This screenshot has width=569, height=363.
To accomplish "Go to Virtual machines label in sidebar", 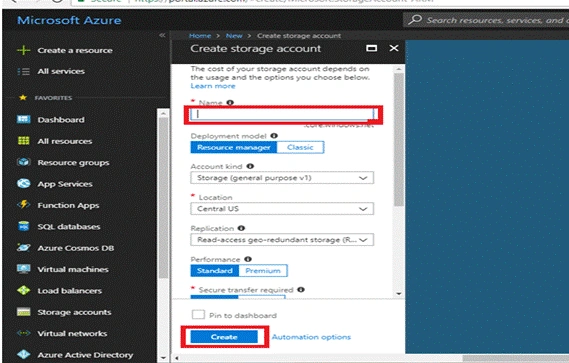I will tap(73, 269).
